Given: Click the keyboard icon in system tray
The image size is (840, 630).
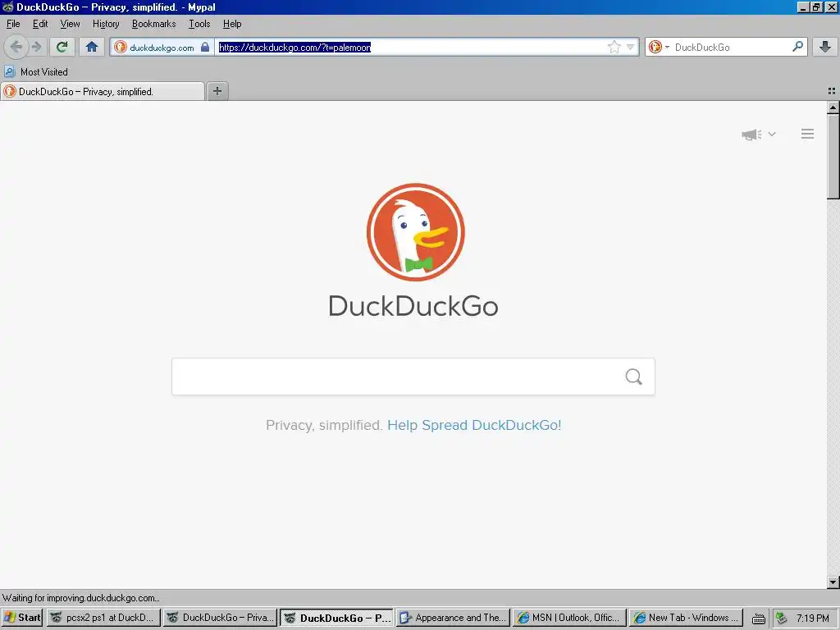Looking at the screenshot, I should pyautogui.click(x=759, y=619).
